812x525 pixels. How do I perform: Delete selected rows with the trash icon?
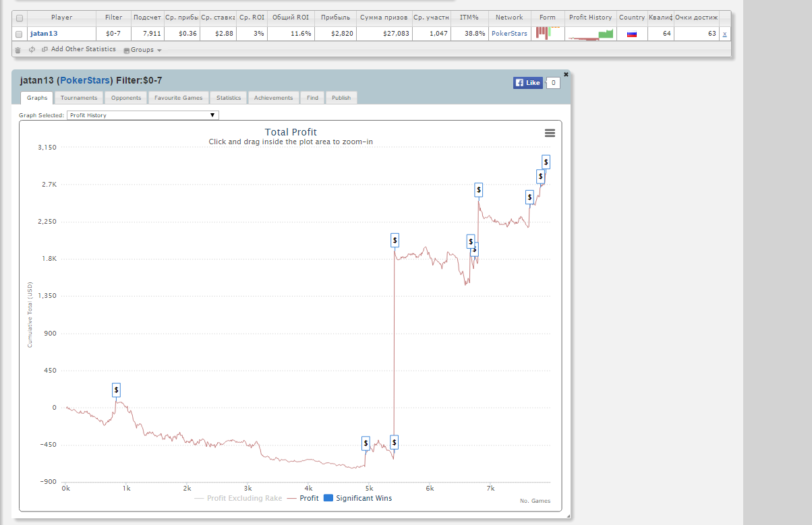[18, 50]
